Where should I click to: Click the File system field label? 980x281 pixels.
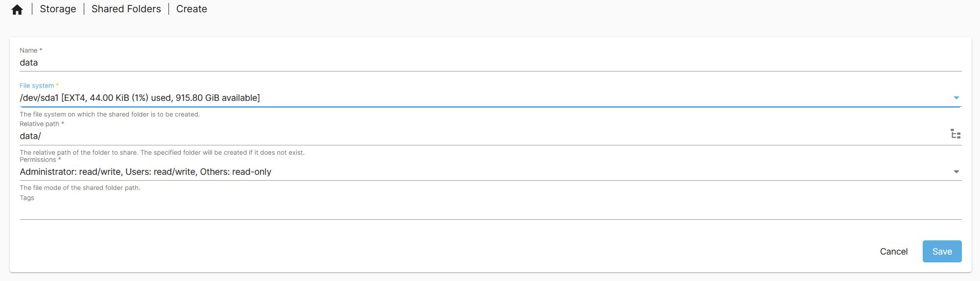click(39, 86)
